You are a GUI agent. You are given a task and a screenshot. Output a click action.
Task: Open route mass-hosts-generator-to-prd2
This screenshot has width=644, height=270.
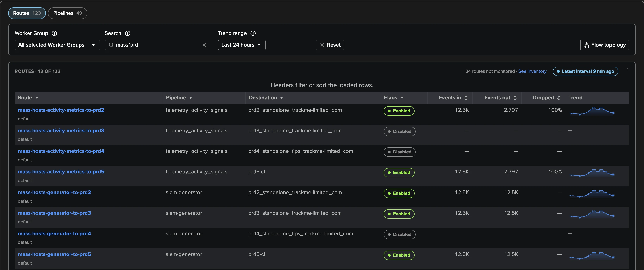(x=54, y=192)
